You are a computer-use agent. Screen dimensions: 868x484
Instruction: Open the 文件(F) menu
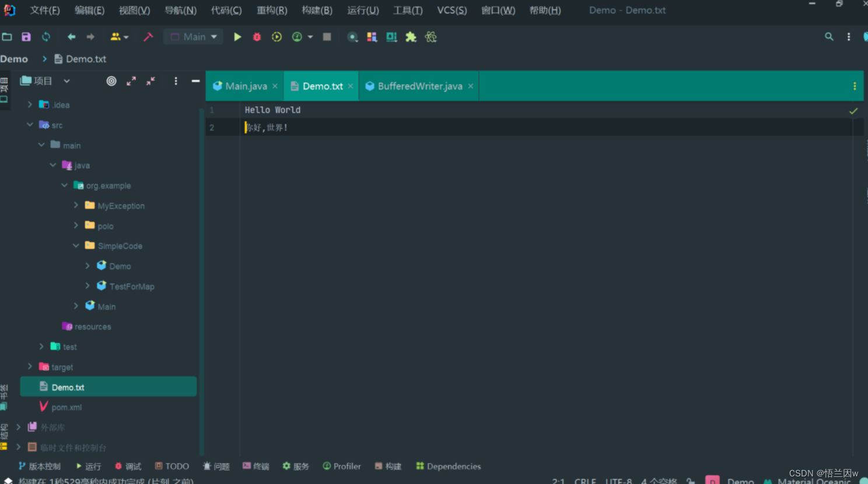[x=45, y=11]
